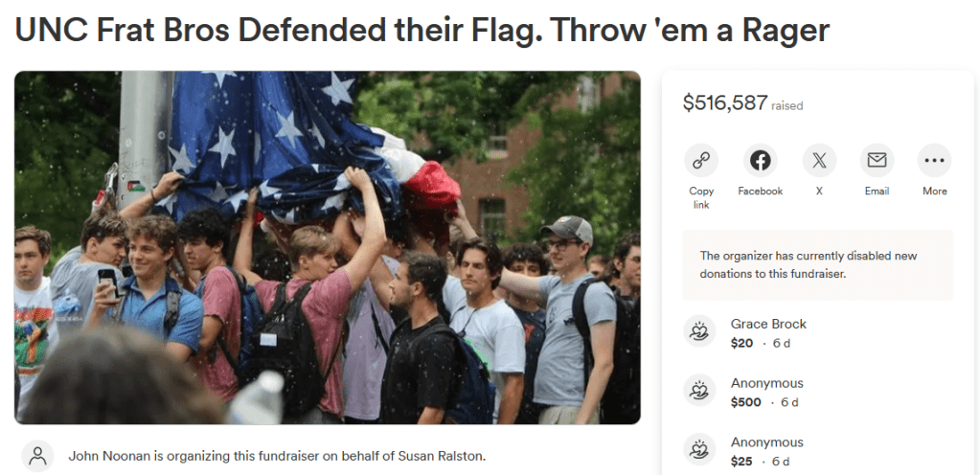The height and width of the screenshot is (475, 980).
Task: Share fundraiser via Facebook icon
Action: coord(760,161)
